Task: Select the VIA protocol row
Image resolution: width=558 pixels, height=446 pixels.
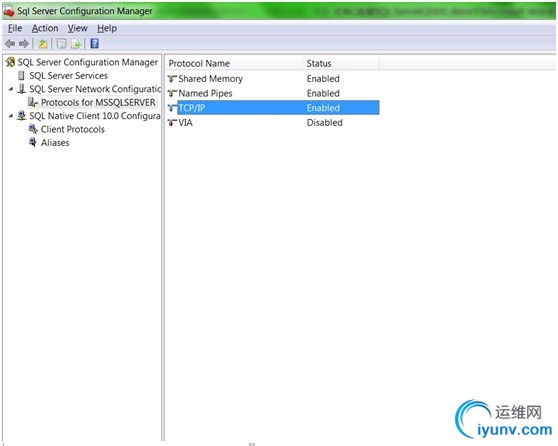Action: pyautogui.click(x=273, y=122)
